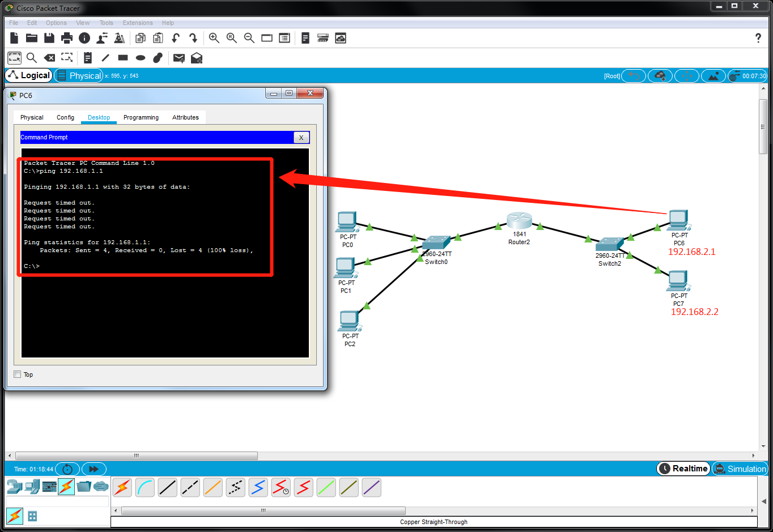This screenshot has height=532, width=773.
Task: Click the New Cluster button
Action: (x=660, y=76)
